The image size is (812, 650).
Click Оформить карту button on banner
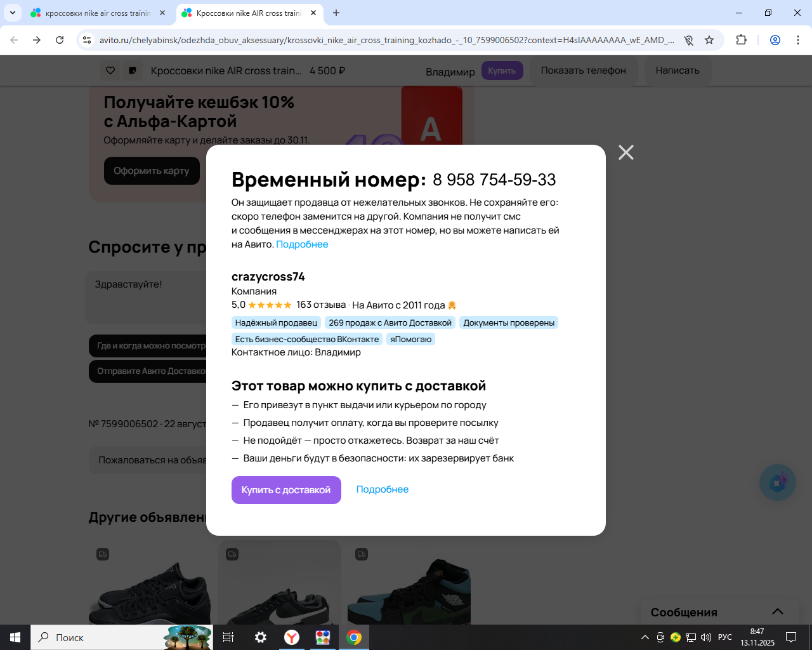[x=152, y=171]
